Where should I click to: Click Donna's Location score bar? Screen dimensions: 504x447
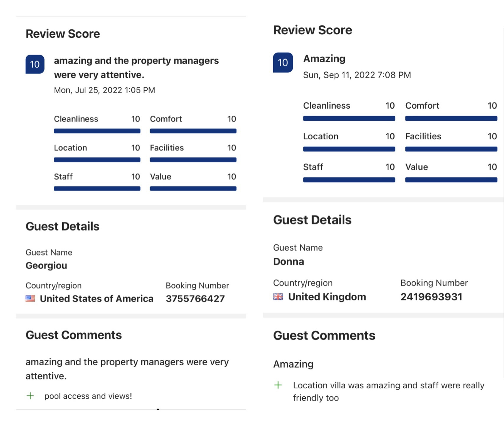pyautogui.click(x=349, y=149)
